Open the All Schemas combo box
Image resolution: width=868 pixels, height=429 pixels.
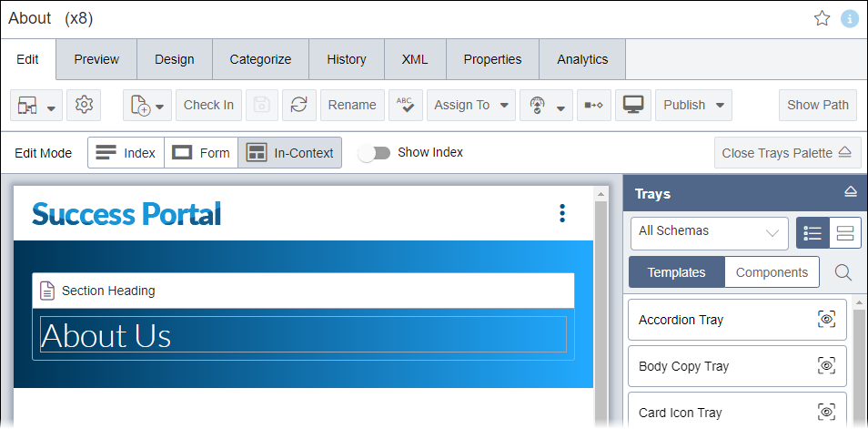(x=710, y=233)
